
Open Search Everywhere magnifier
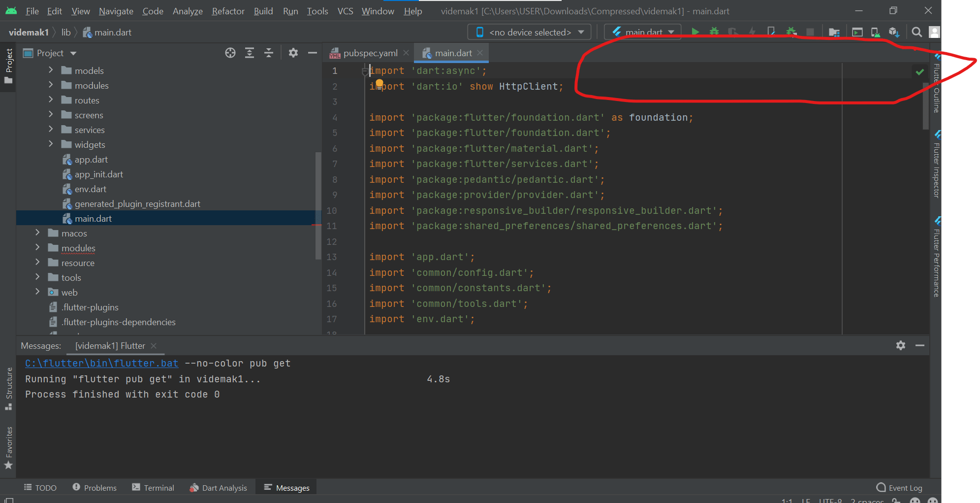[x=917, y=32]
